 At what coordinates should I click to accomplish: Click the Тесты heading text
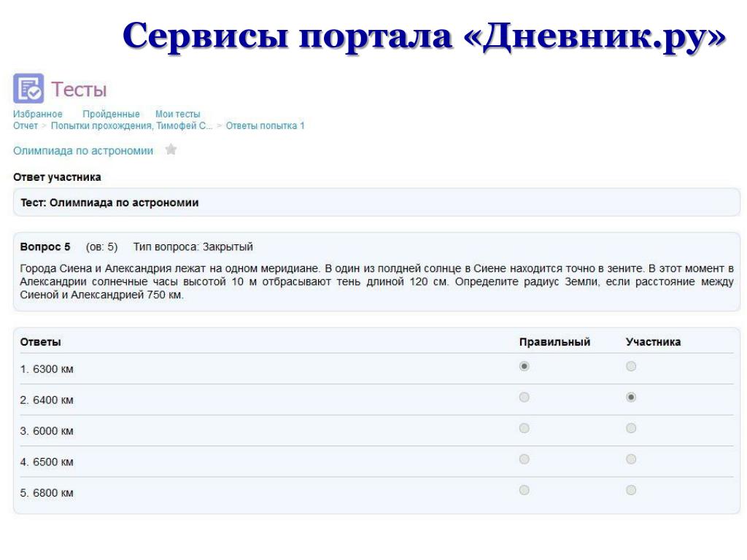pos(79,90)
